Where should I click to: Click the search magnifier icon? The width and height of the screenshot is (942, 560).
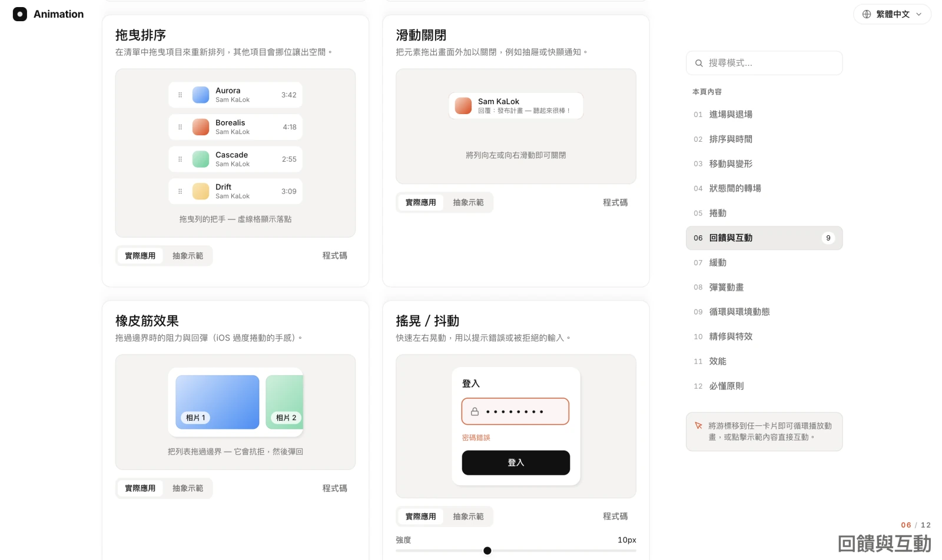click(x=699, y=63)
